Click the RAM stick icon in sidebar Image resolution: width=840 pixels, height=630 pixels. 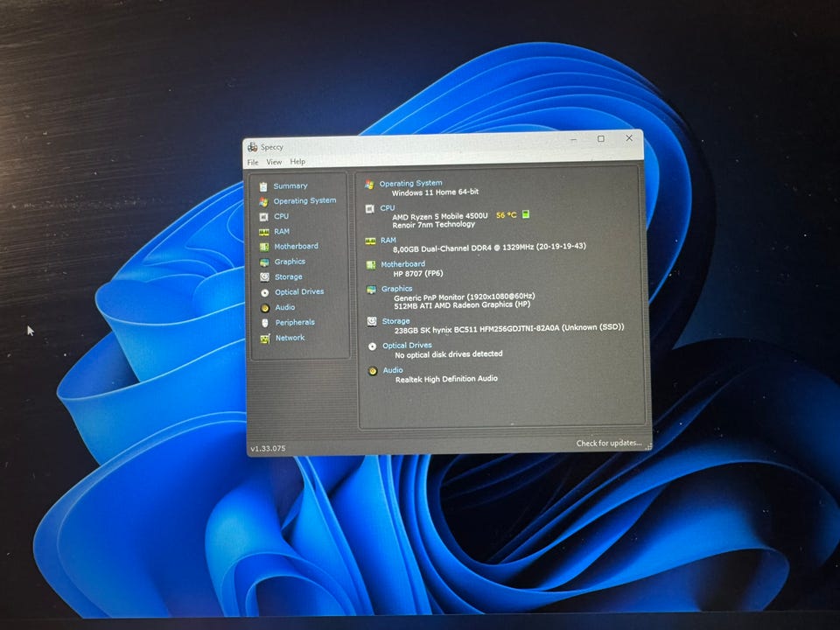(x=263, y=232)
